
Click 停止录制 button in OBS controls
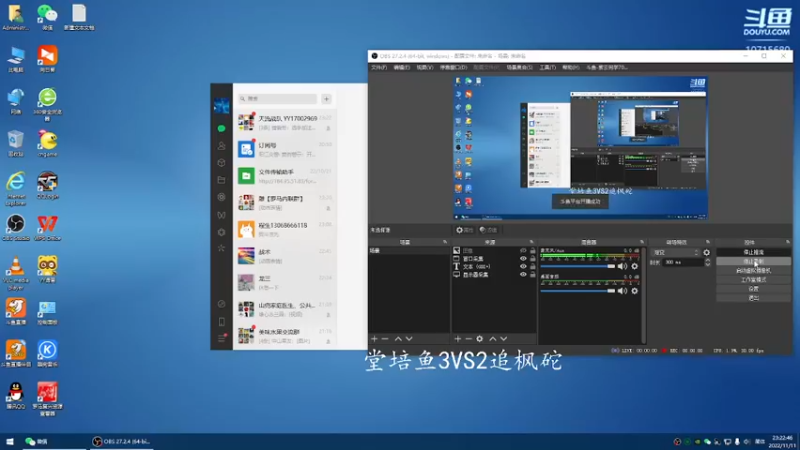tap(754, 261)
